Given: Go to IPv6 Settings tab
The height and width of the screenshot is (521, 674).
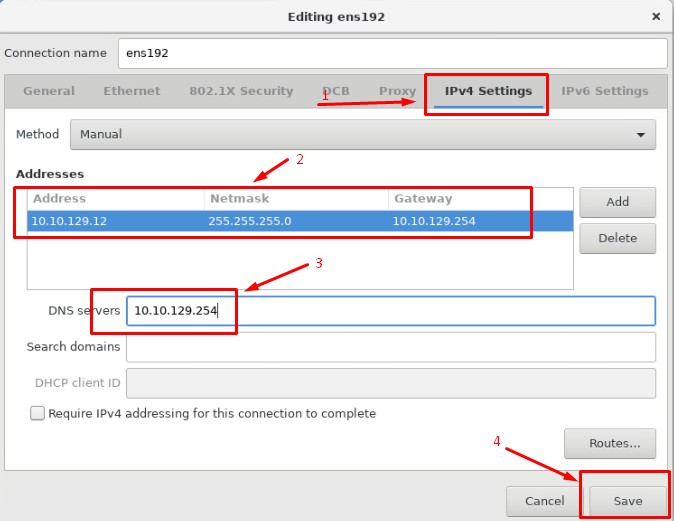Looking at the screenshot, I should click(604, 91).
